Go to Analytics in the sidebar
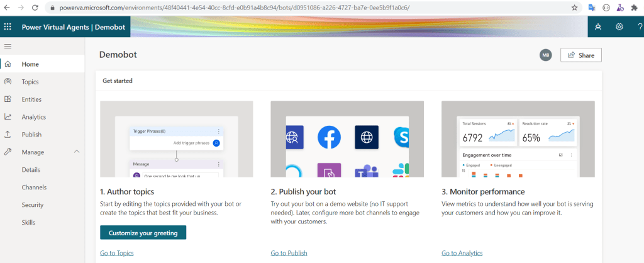 [x=33, y=117]
